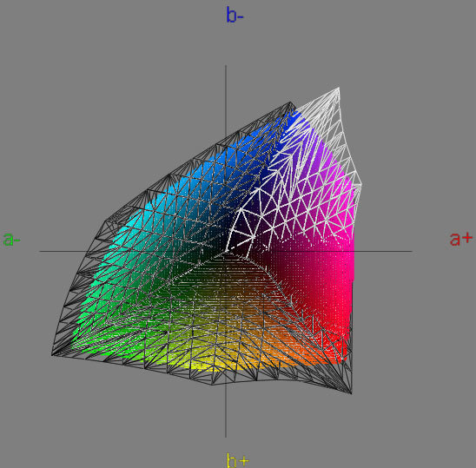Image resolution: width=476 pixels, height=468 pixels.
Task: Click the top end of the vertical axis line
Action: 226,65
